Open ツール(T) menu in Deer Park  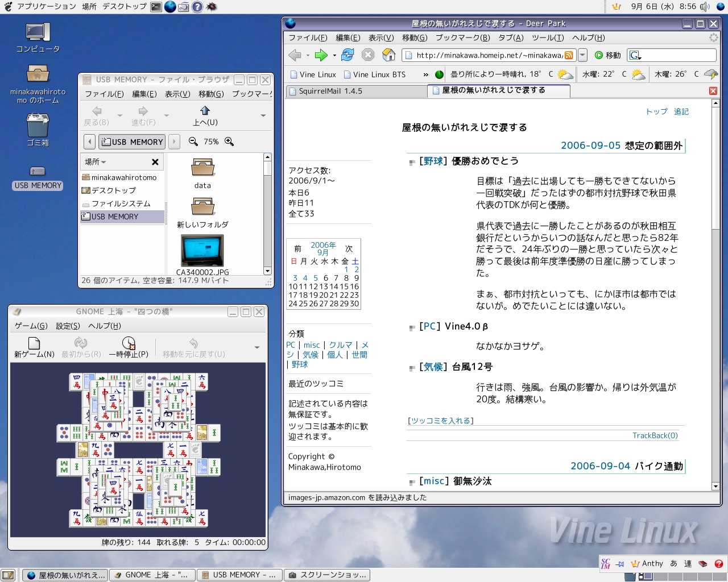[x=548, y=38]
